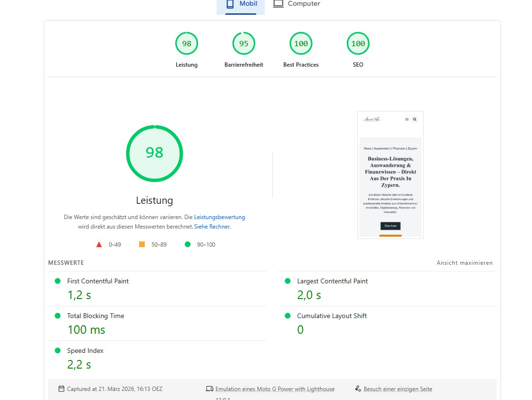
Task: Open the Siehe Rechner link
Action: point(212,227)
